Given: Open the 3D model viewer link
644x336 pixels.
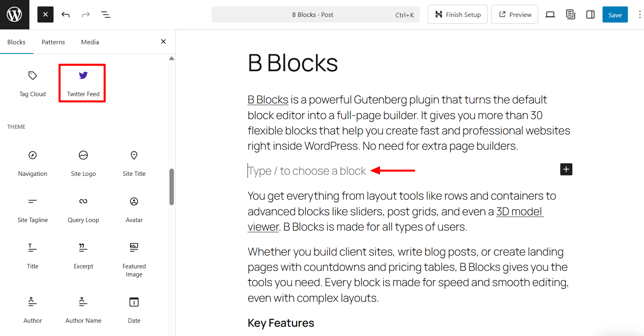Looking at the screenshot, I should pos(519,211).
